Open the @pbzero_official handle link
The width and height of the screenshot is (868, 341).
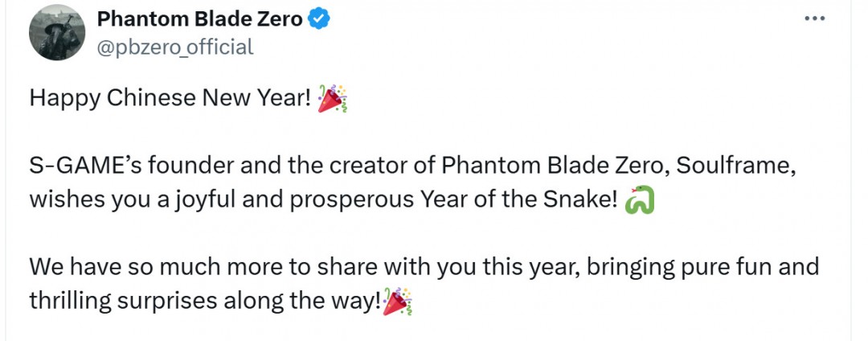pyautogui.click(x=175, y=47)
